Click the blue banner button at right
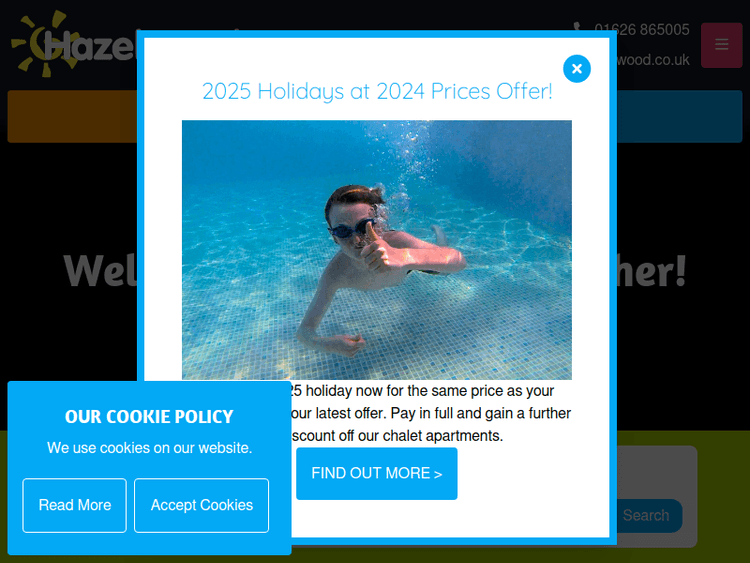750x563 pixels. (680, 116)
